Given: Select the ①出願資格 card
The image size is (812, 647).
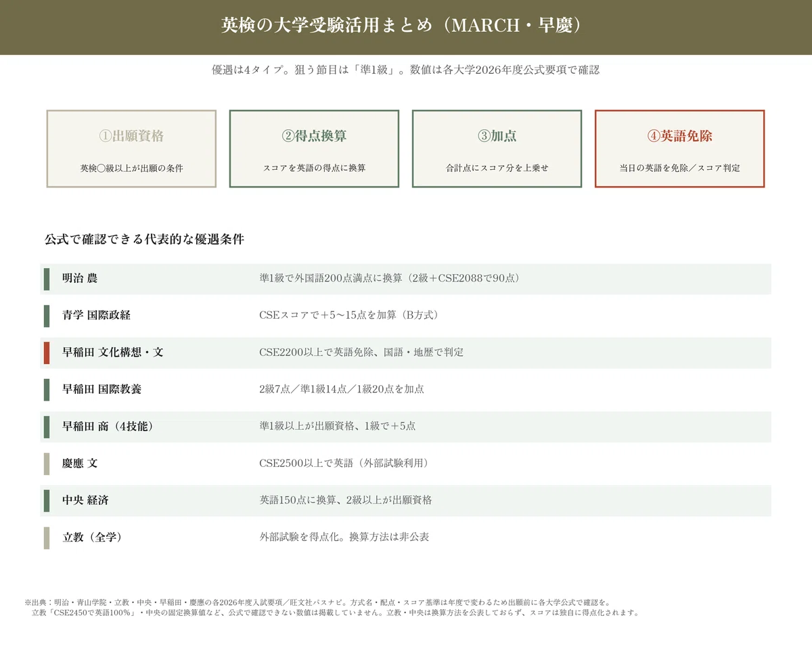Looking at the screenshot, I should click(131, 148).
